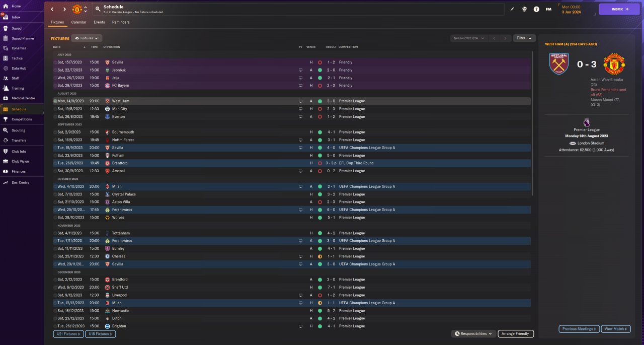Image resolution: width=644 pixels, height=345 pixels.
Task: Select the Brighton fixture row
Action: click(292, 326)
